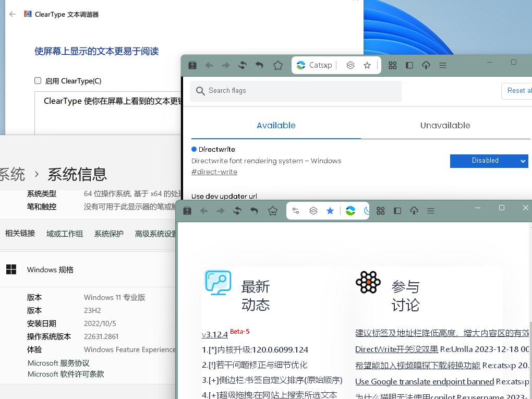Click the 内核升级:120.0.6099.124 changelog line

tap(255, 350)
